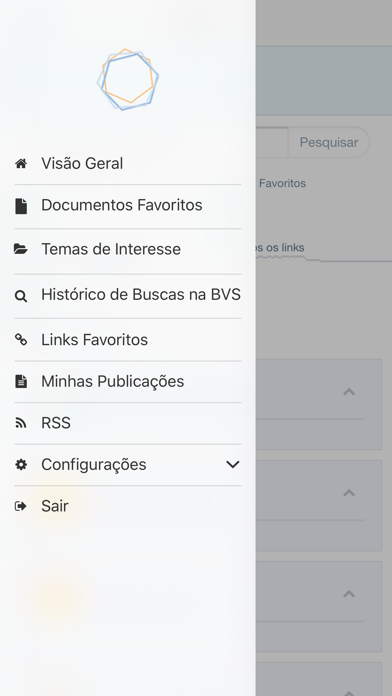Click the sign-out icon beside Sair
This screenshot has width=392, height=696.
(21, 506)
